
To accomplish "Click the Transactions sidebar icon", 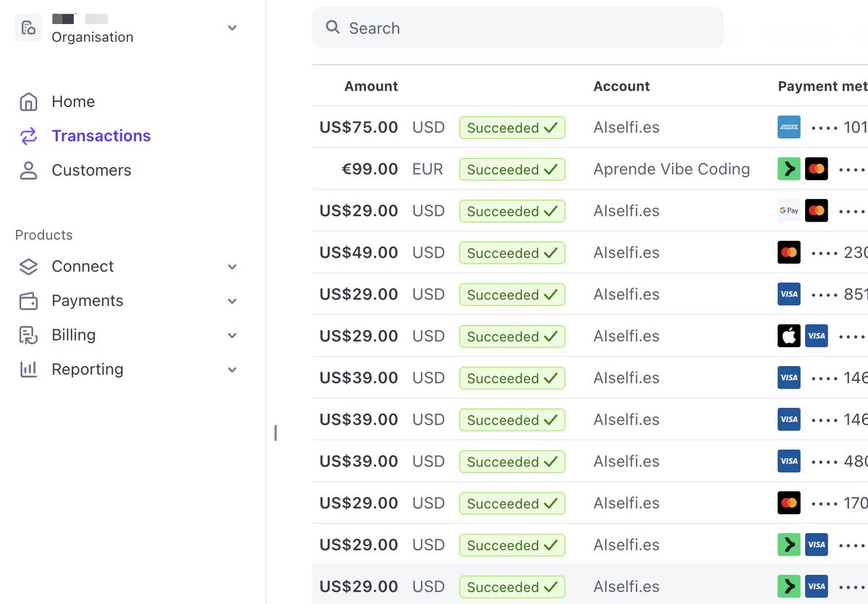I will 29,135.
